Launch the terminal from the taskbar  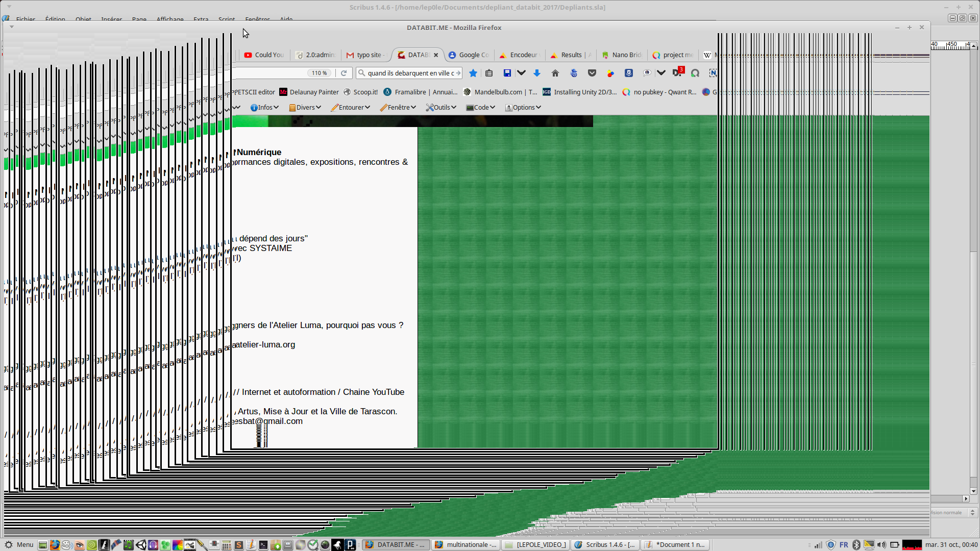263,545
